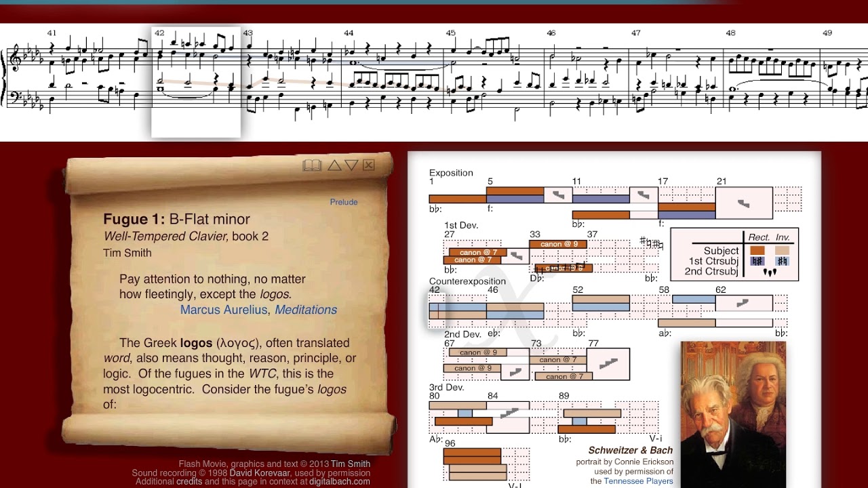Screen dimensions: 868x488
Task: Open the Prelude link on the scroll
Action: (x=344, y=202)
